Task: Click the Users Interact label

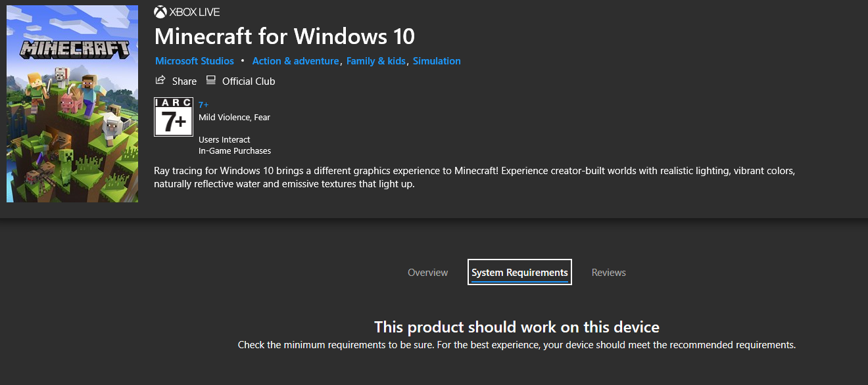Action: point(224,139)
